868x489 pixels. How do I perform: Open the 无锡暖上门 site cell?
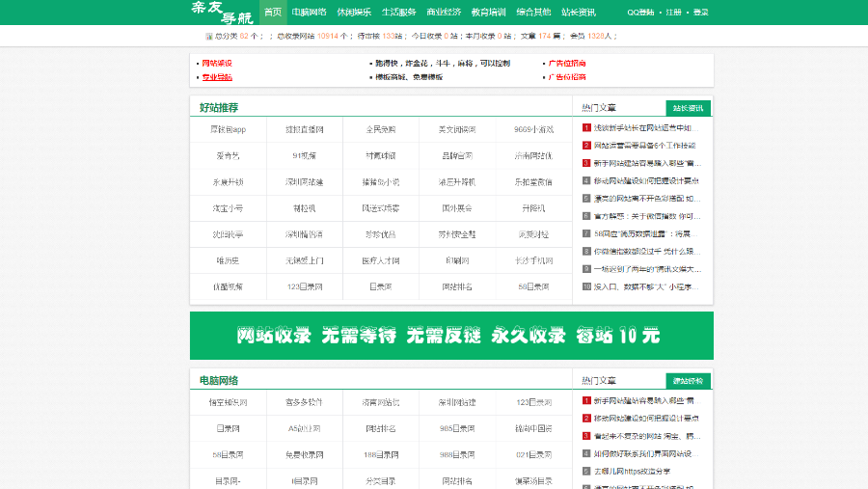(305, 260)
